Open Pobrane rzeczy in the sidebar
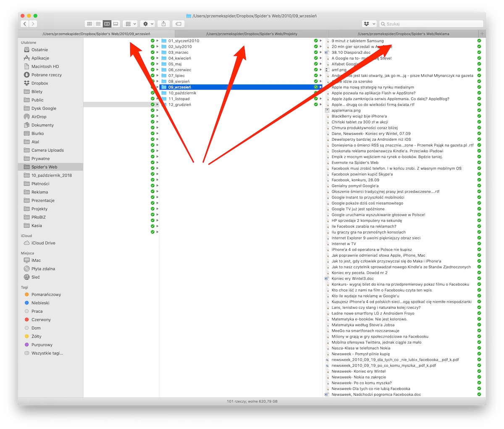This screenshot has width=504, height=429. coord(46,75)
